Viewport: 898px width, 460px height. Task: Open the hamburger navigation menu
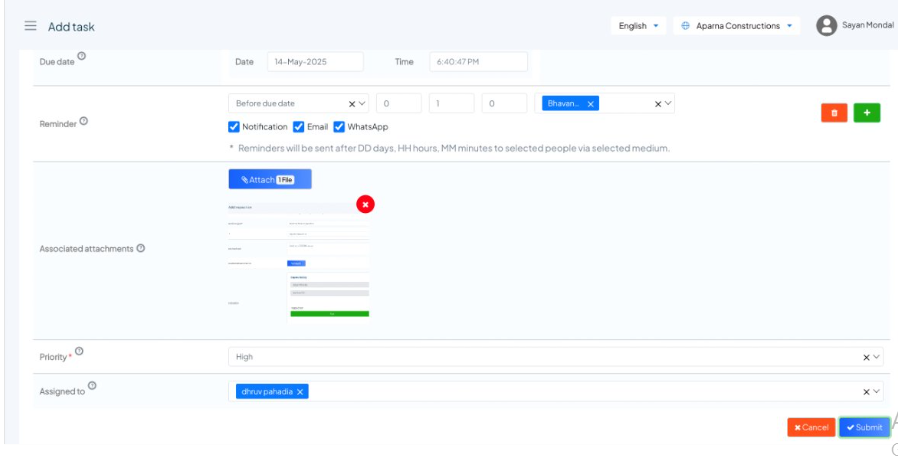30,26
